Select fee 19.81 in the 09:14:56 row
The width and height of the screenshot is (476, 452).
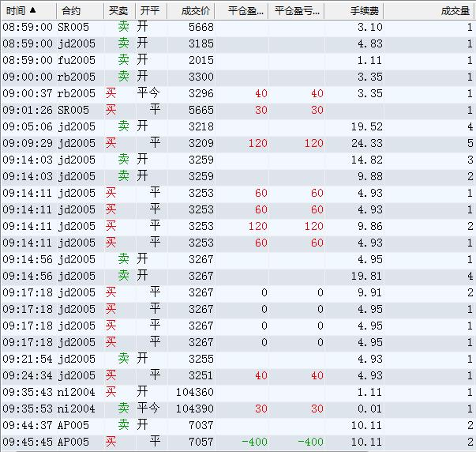tap(367, 276)
